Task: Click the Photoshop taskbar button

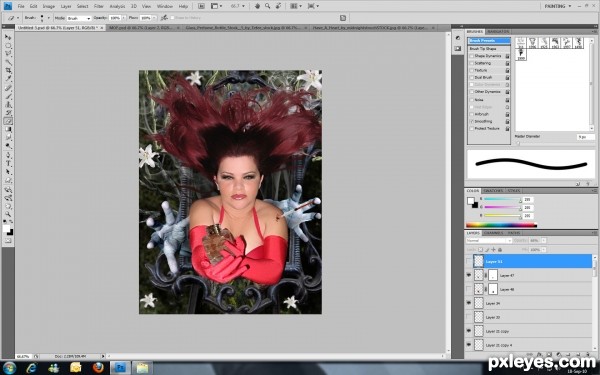Action: [x=121, y=368]
